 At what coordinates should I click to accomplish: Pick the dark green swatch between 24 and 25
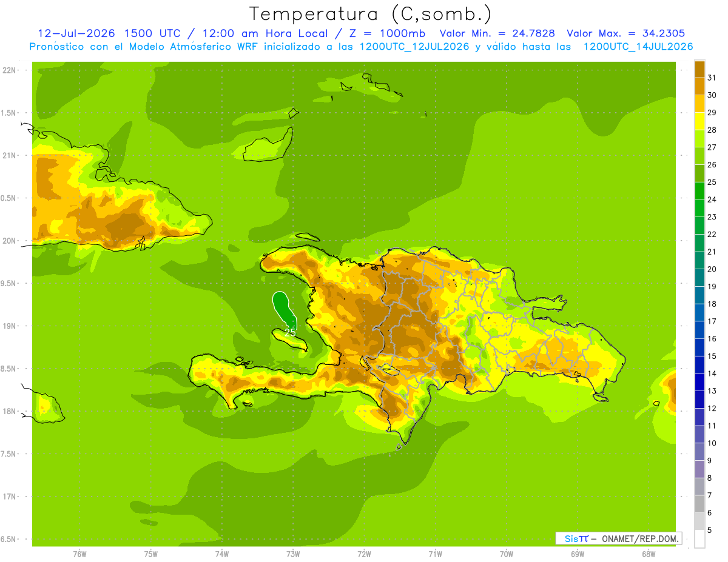699,191
